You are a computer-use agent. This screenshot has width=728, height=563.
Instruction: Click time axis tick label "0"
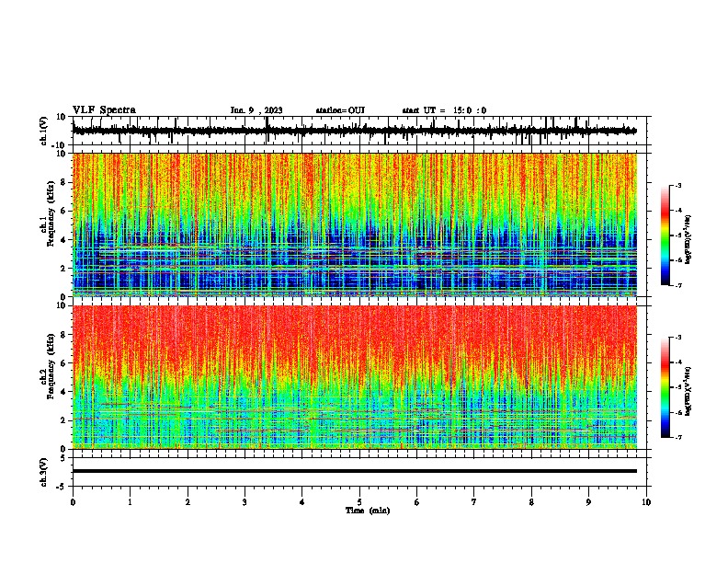(73, 502)
